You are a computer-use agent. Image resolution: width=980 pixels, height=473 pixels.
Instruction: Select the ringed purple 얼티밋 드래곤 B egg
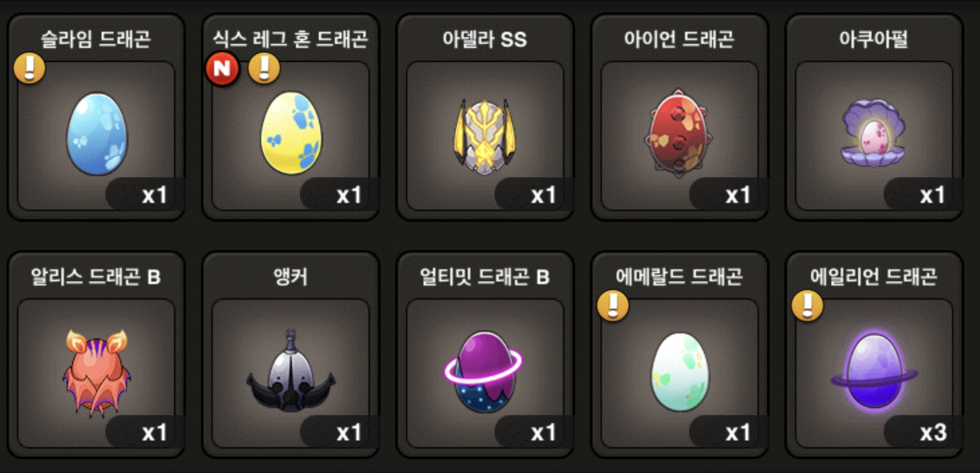pos(484,372)
